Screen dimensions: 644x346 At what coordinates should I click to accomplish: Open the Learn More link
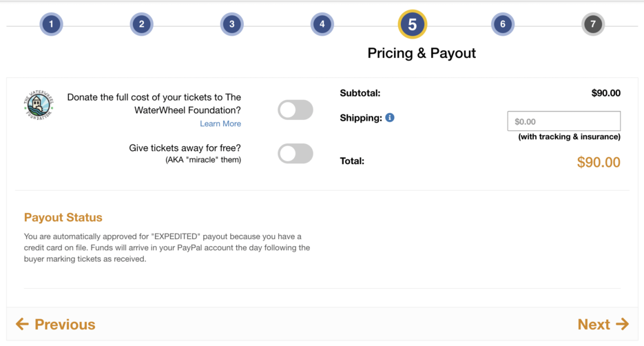[x=220, y=123]
